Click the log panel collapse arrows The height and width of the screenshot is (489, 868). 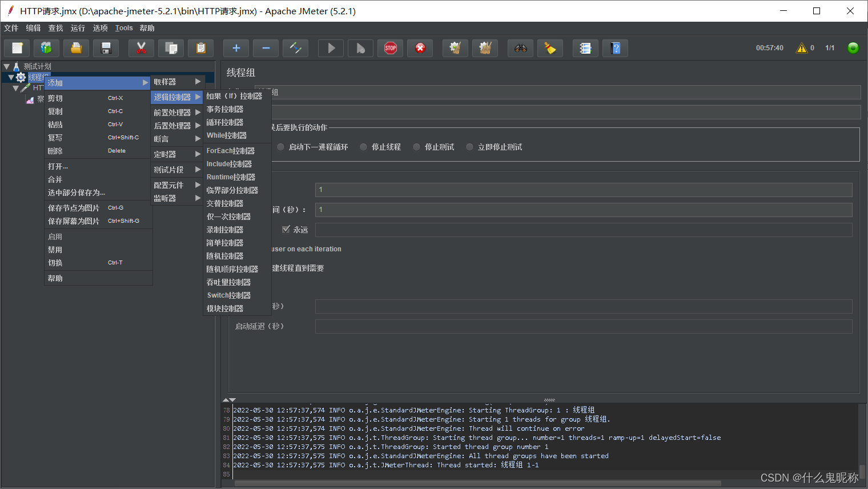click(229, 400)
